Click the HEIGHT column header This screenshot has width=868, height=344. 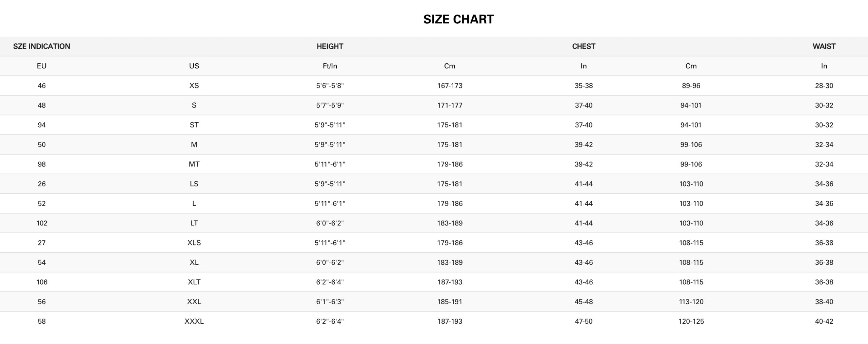330,46
